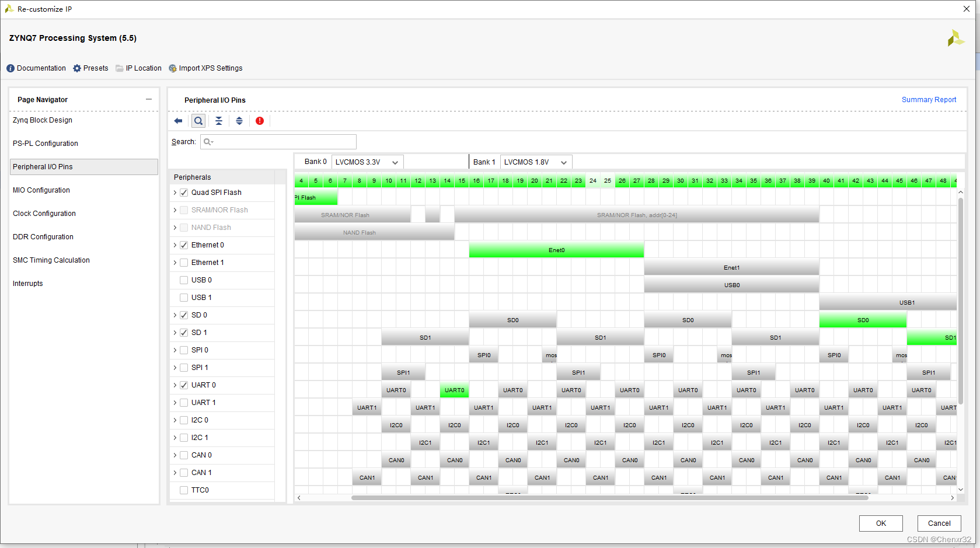Click the vertical scrollbar of pin grid

[961, 301]
